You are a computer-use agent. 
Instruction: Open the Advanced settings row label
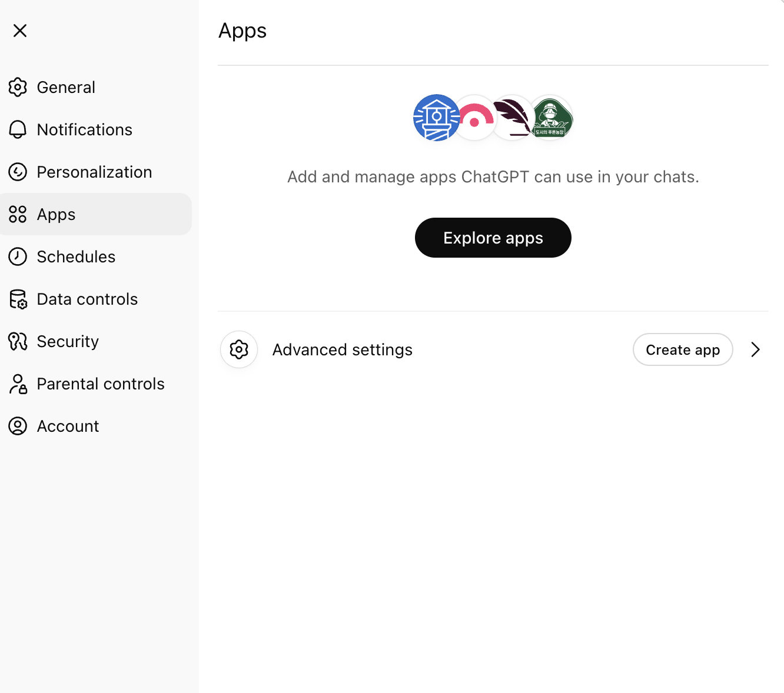pos(343,350)
